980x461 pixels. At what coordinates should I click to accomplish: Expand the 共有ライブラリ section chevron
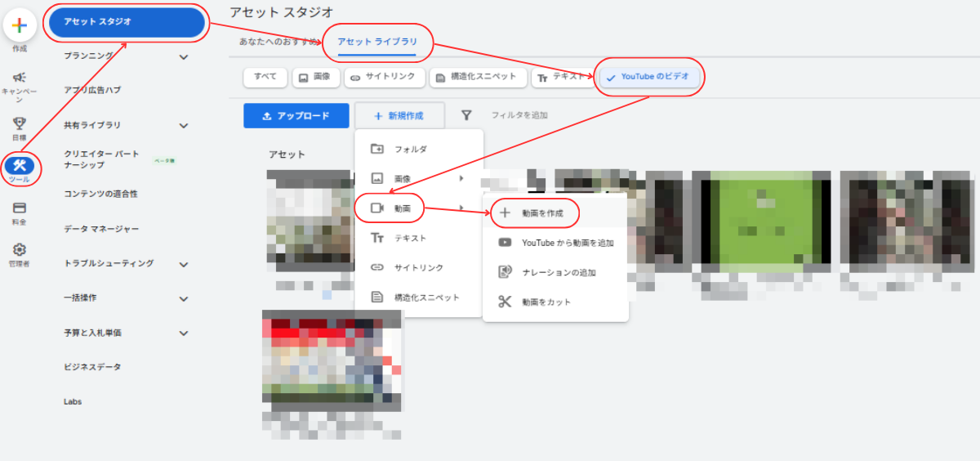click(184, 126)
